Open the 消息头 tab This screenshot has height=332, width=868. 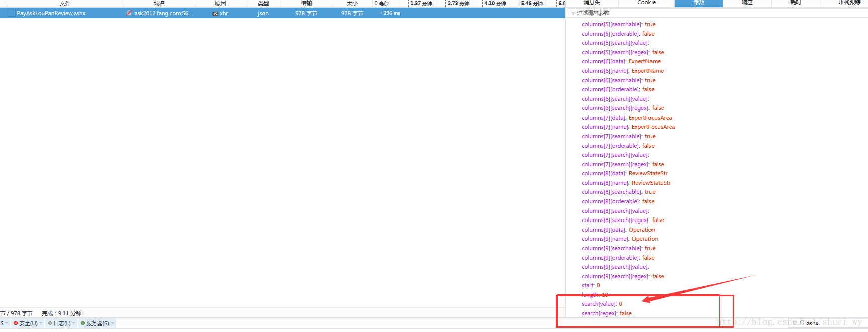[x=592, y=3]
